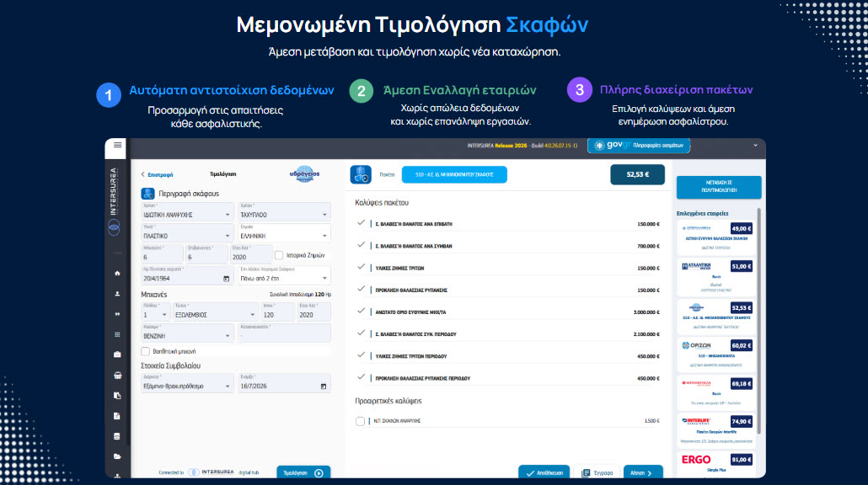Toggle the Σ. ΒΛΑΒΕΣ'Η ΘΑΝΑΤΟΣ ΑΝΑ ΣΥΜΒΑΝ checkmark
This screenshot has height=485, width=868.
(x=361, y=245)
